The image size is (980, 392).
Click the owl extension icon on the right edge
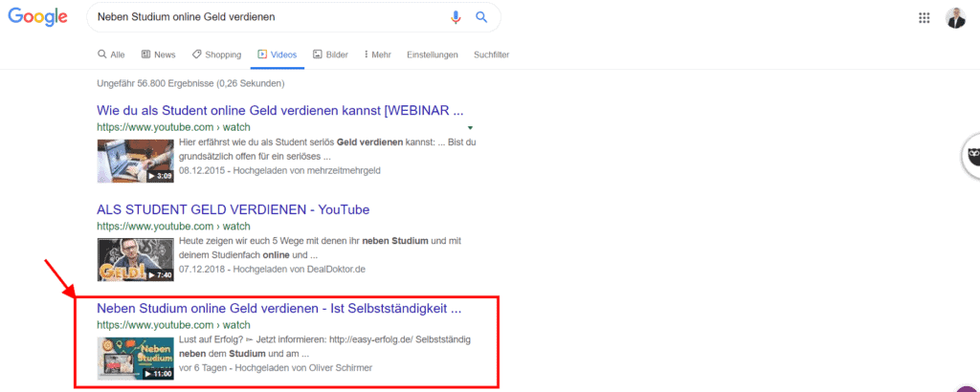pyautogui.click(x=972, y=156)
